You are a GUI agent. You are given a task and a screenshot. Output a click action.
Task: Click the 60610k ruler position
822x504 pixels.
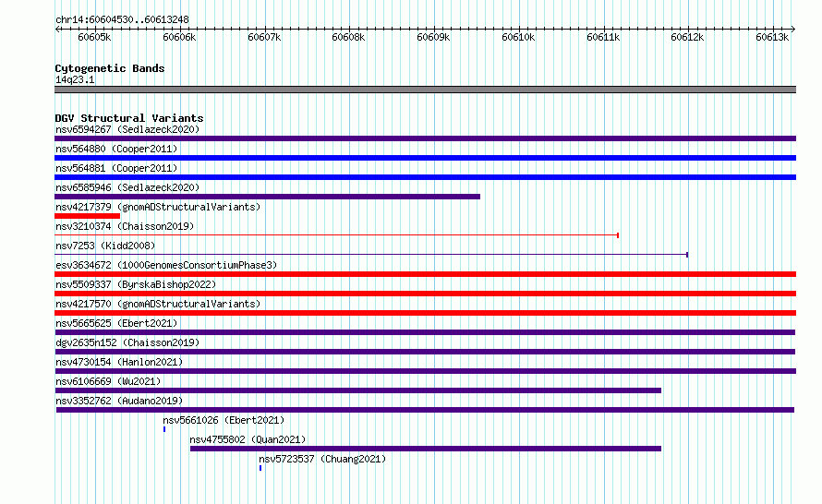tap(518, 37)
